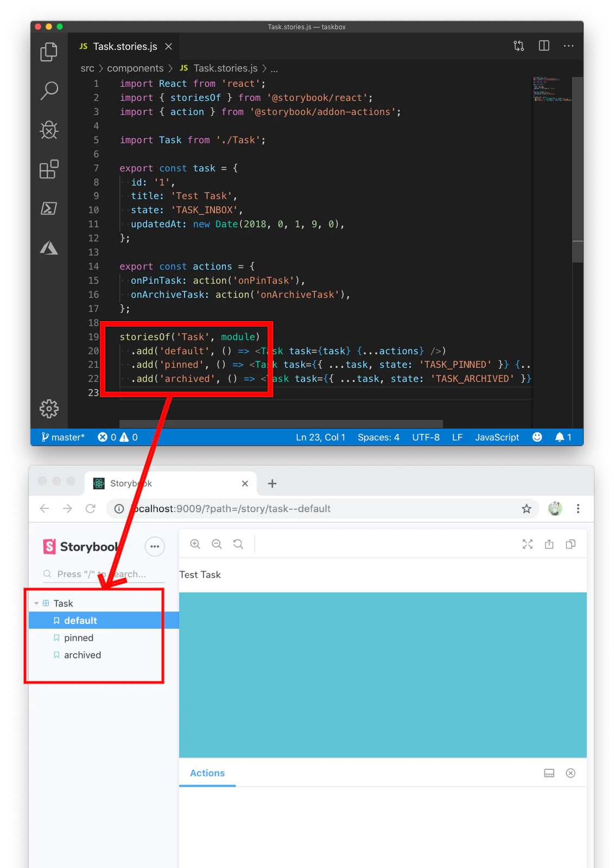
Task: Open the Manage gear icon in VS Code
Action: (49, 409)
